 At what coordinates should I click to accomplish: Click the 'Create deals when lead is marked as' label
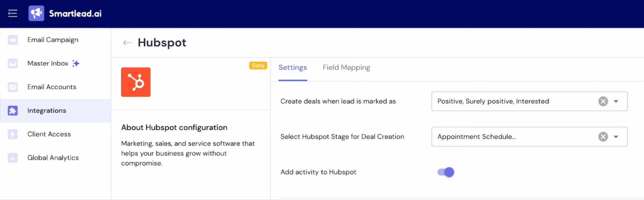pyautogui.click(x=338, y=101)
